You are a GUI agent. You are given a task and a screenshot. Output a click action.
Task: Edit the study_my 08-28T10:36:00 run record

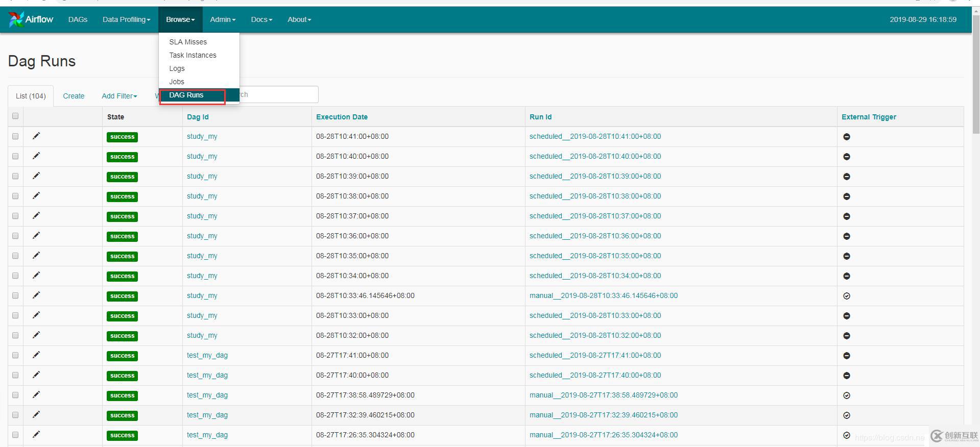(x=36, y=235)
